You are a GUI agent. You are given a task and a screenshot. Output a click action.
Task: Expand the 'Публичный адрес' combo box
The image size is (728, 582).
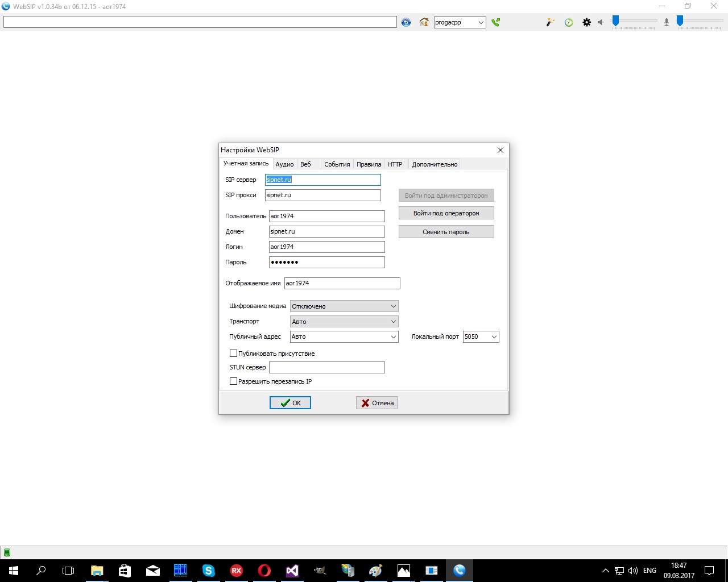(393, 337)
